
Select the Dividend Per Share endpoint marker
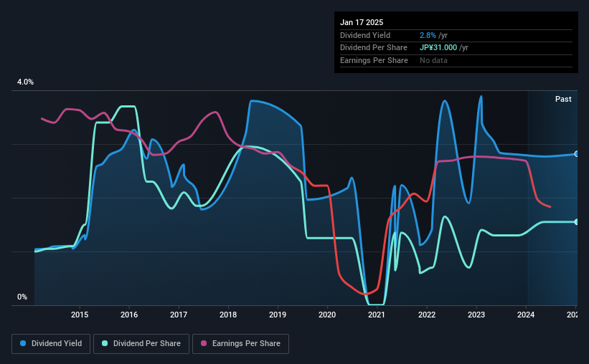(x=577, y=222)
